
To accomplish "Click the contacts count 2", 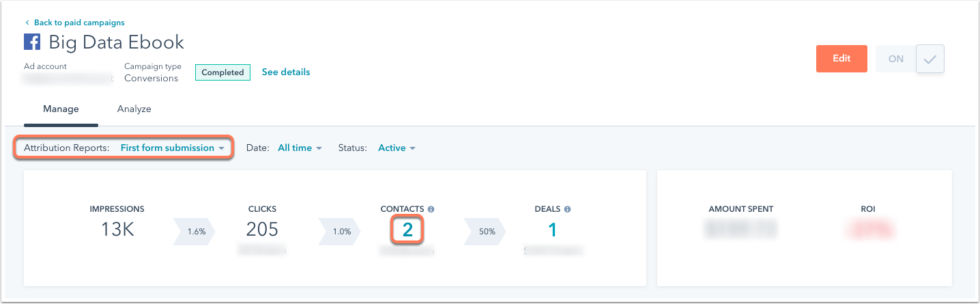I will [x=407, y=230].
